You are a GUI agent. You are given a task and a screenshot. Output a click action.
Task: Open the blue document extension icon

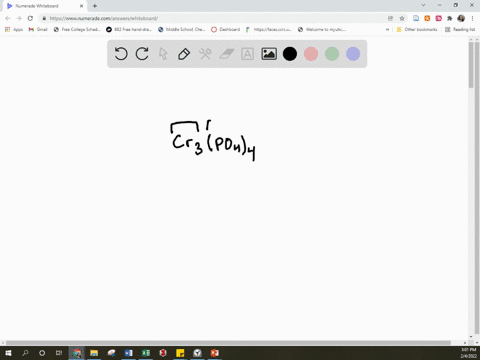point(416,18)
